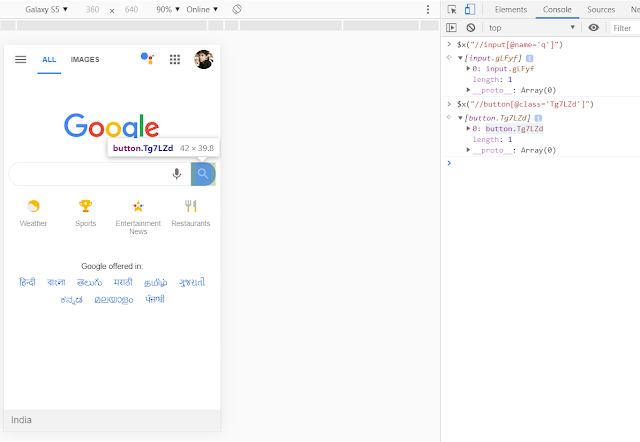The image size is (640, 442).
Task: Tap the voice search microphone
Action: coord(176,174)
